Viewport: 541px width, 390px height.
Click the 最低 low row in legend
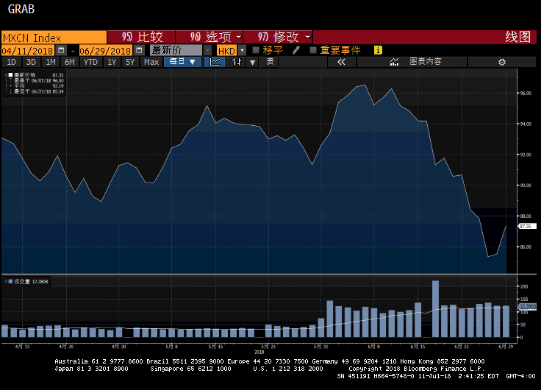coord(36,91)
